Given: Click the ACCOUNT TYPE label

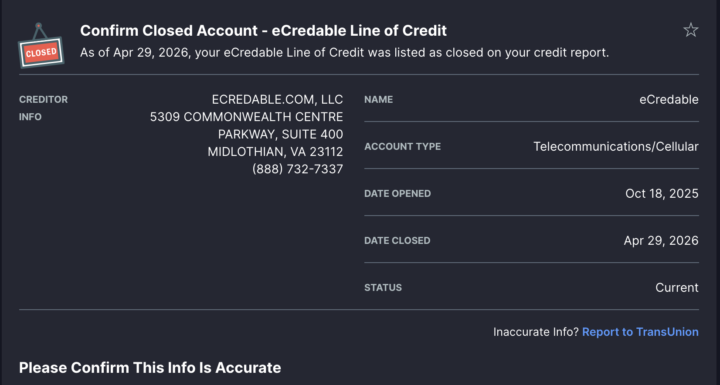Looking at the screenshot, I should (x=402, y=147).
